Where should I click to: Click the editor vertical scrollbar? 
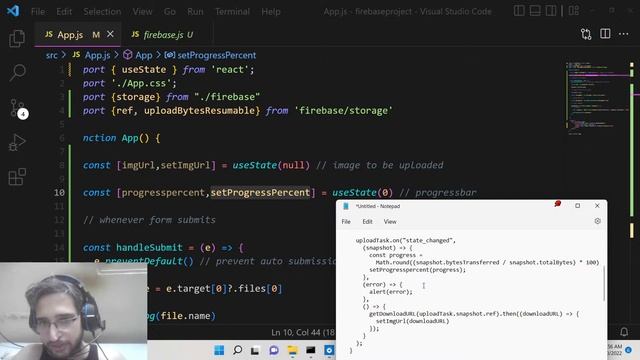point(632,192)
